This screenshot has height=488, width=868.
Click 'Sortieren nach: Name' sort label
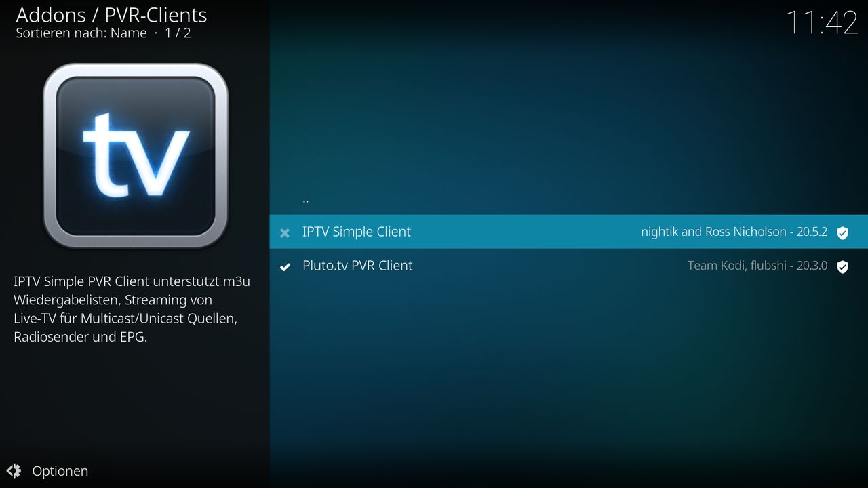[x=81, y=33]
